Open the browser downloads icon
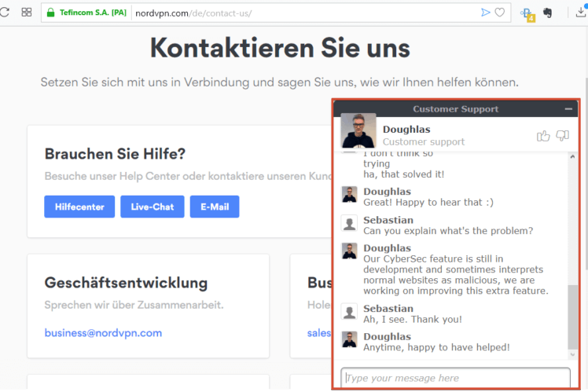This screenshot has width=588, height=392. (x=581, y=13)
